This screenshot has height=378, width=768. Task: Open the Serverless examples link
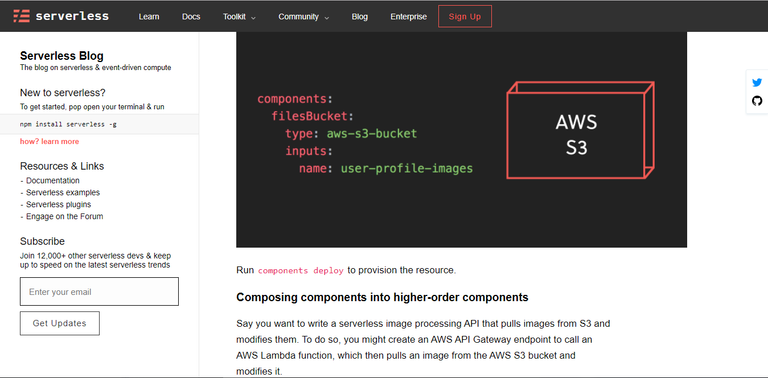(x=63, y=192)
